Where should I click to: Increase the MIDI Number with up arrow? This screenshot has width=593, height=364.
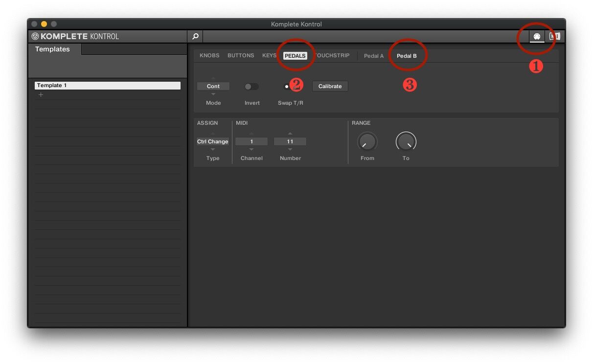click(x=290, y=134)
